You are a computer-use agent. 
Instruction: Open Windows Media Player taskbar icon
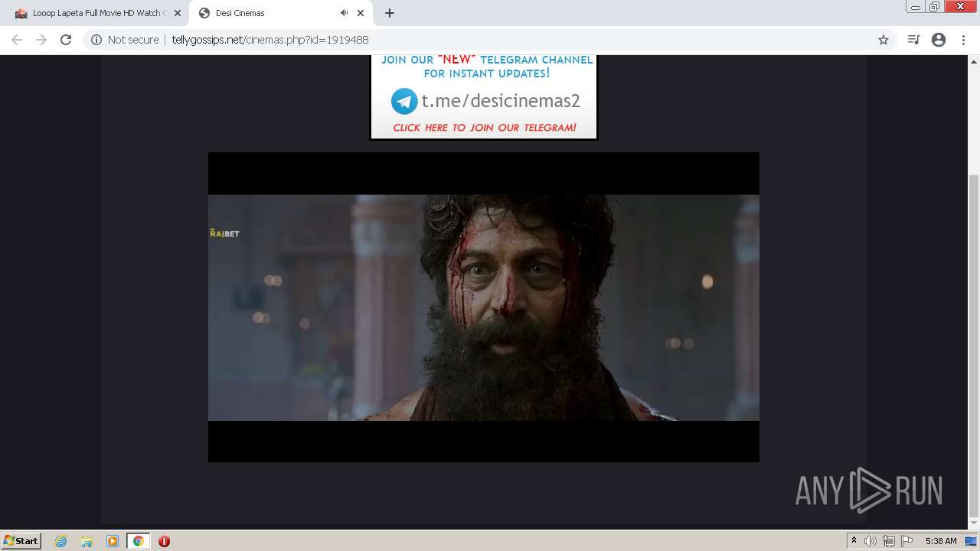(113, 541)
